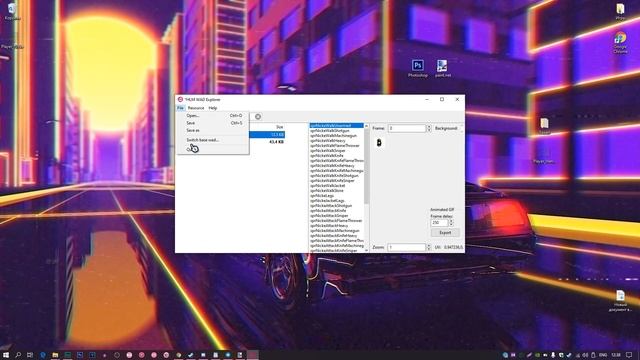Decrease the Frame value with down arrow
Image resolution: width=640 pixels, height=360 pixels.
click(429, 130)
